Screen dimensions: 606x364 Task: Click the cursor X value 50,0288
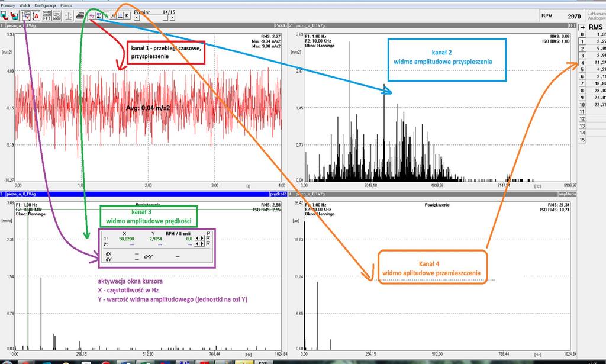click(x=127, y=239)
